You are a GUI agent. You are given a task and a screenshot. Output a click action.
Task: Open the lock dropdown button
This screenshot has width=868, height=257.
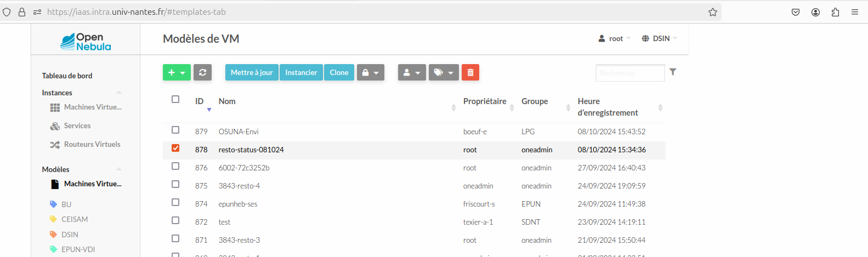[371, 72]
